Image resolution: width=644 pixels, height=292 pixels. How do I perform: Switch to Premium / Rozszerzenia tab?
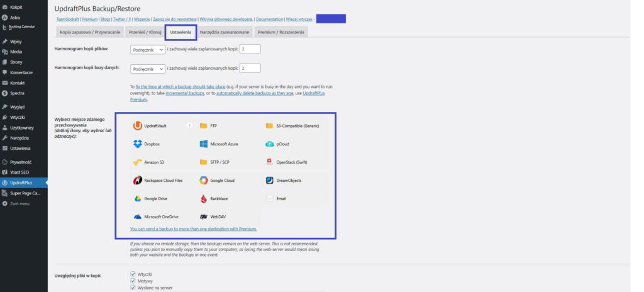tap(281, 32)
